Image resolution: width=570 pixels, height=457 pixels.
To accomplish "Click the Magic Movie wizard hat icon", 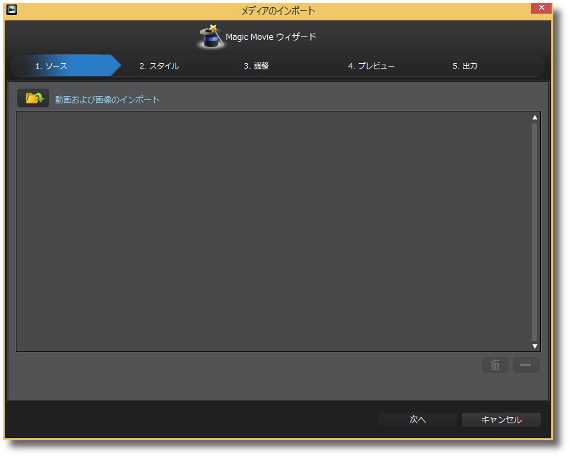I will click(x=210, y=36).
